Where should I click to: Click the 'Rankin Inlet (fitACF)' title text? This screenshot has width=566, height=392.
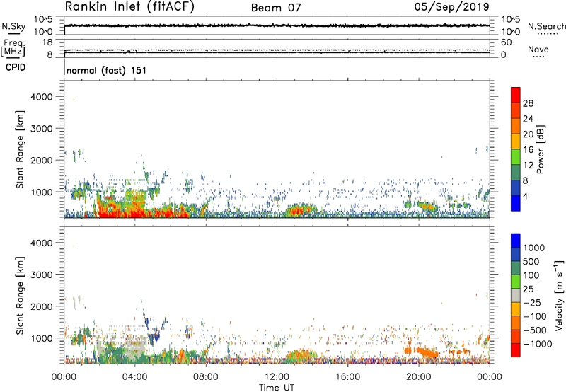coord(129,7)
